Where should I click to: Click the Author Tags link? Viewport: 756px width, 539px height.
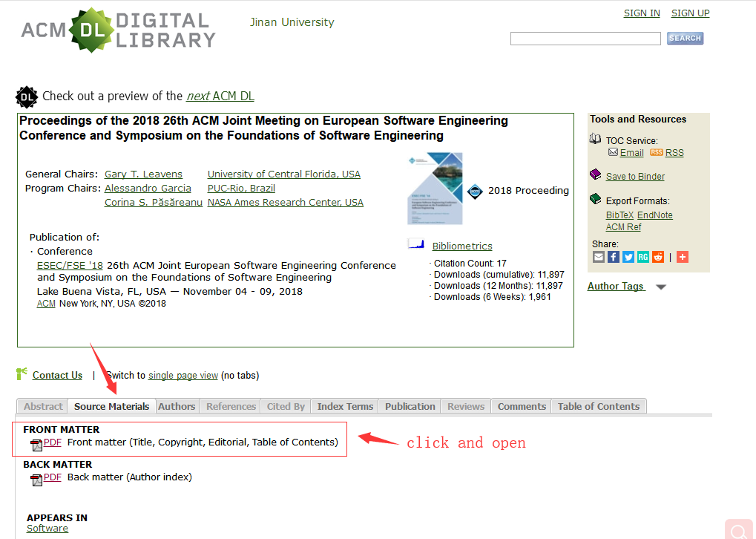[x=616, y=286]
